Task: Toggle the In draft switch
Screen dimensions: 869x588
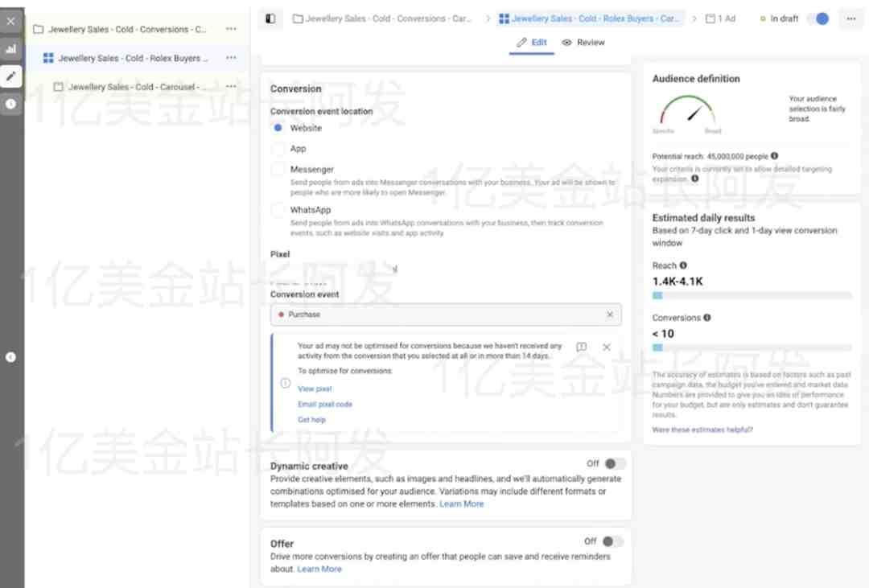Action: [818, 19]
